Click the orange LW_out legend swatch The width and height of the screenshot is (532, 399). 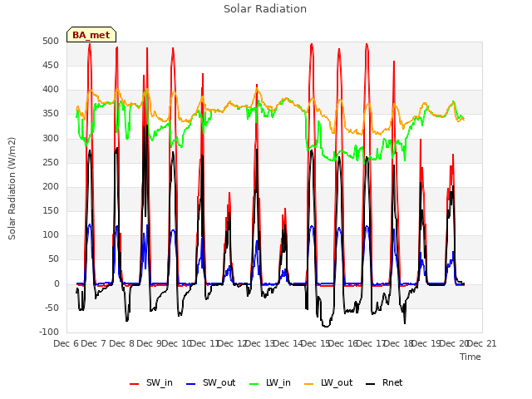tap(309, 384)
